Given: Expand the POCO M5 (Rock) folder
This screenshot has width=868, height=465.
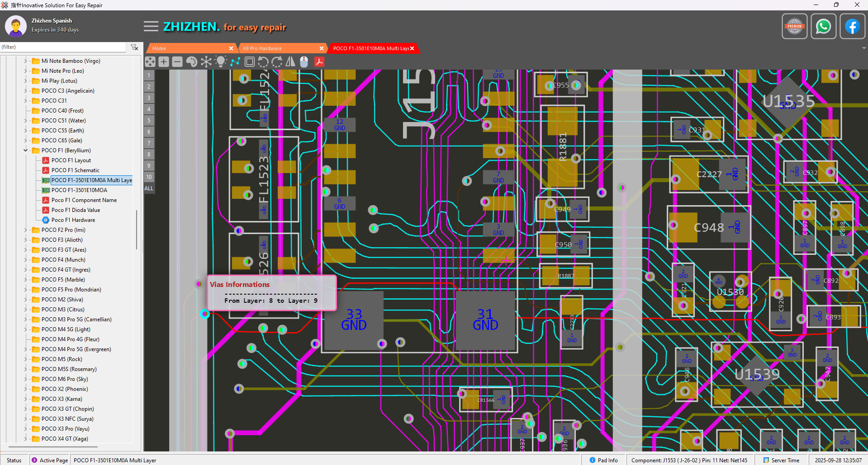Looking at the screenshot, I should click(x=25, y=359).
